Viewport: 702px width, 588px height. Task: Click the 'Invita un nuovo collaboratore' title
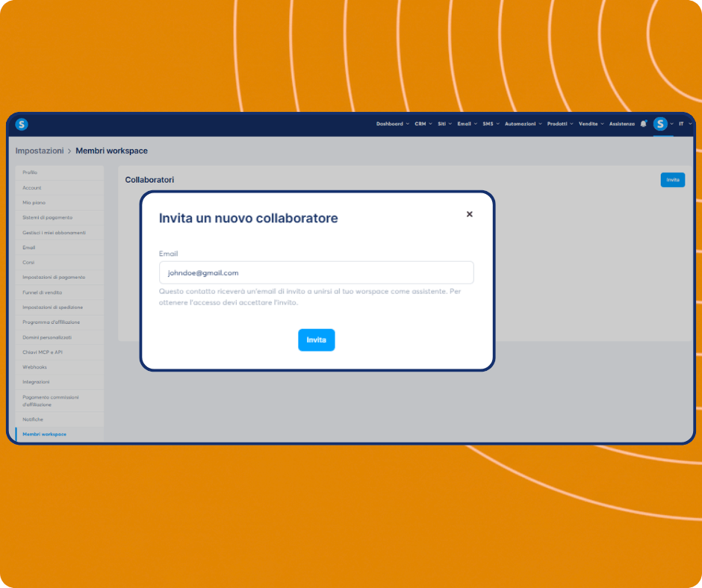point(249,219)
